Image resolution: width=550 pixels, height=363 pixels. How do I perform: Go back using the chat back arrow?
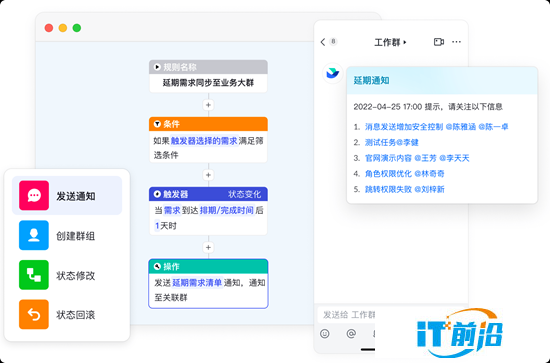pyautogui.click(x=323, y=42)
